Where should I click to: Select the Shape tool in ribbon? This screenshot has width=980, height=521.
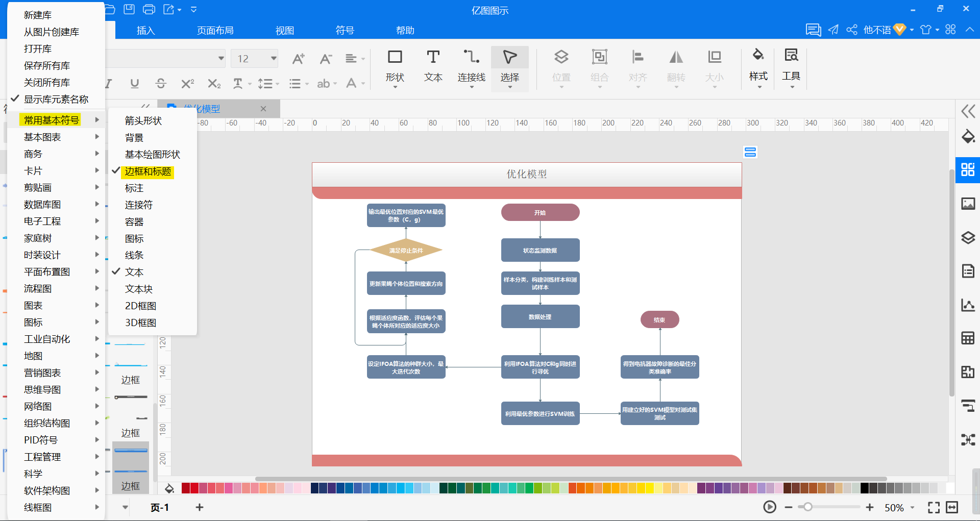(395, 67)
